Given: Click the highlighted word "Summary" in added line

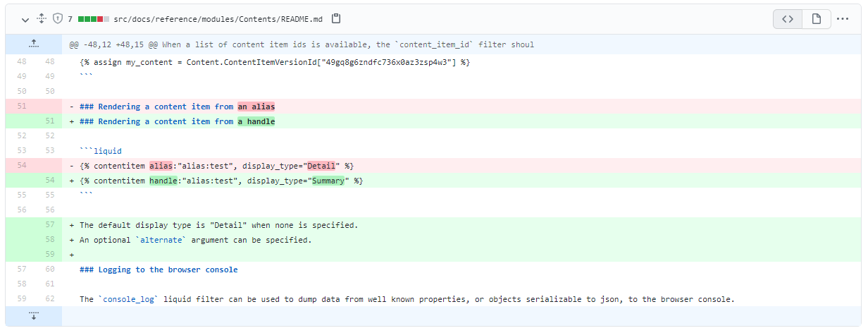Looking at the screenshot, I should click(328, 181).
